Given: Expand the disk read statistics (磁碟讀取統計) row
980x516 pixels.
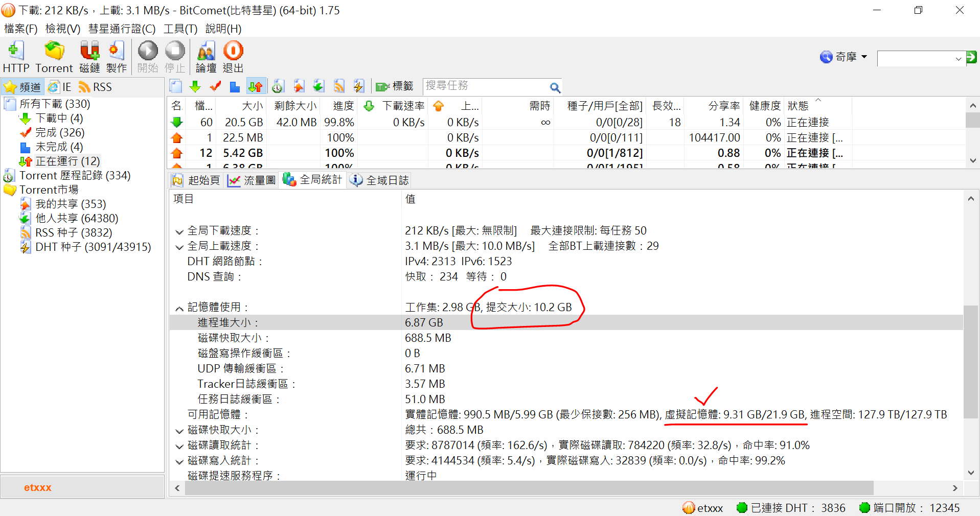Looking at the screenshot, I should coord(179,446).
